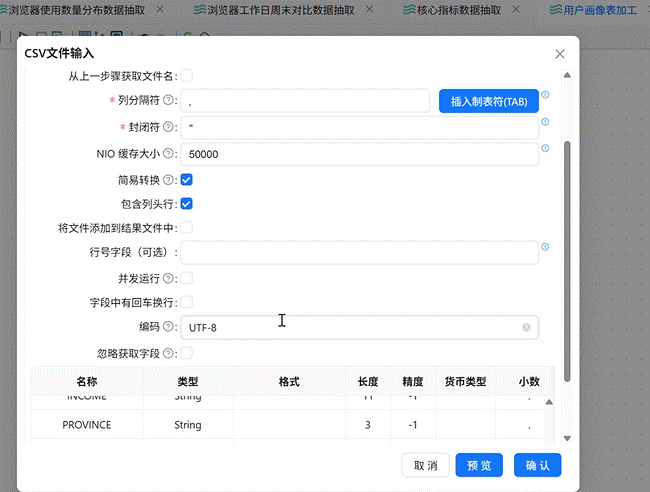Click the 取消 button

[426, 465]
